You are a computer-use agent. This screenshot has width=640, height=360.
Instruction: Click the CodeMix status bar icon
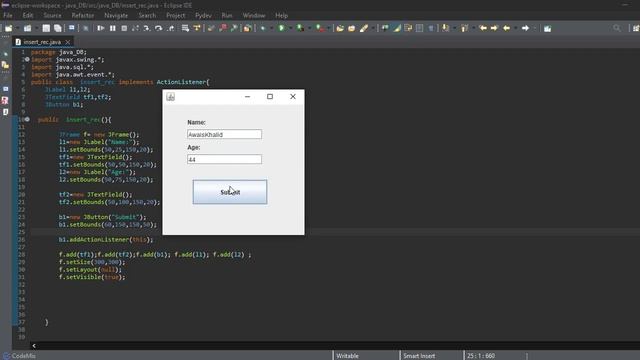click(x=6, y=356)
